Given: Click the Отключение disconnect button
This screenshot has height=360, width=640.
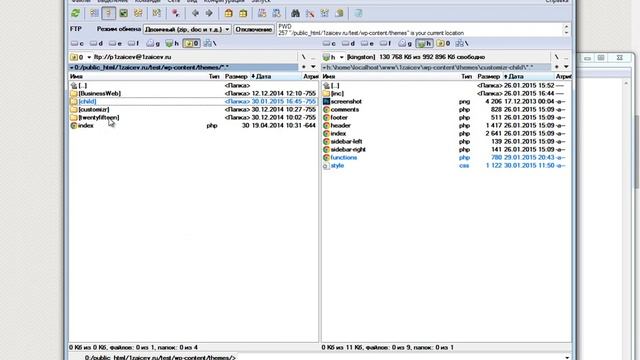Looking at the screenshot, I should 254,29.
